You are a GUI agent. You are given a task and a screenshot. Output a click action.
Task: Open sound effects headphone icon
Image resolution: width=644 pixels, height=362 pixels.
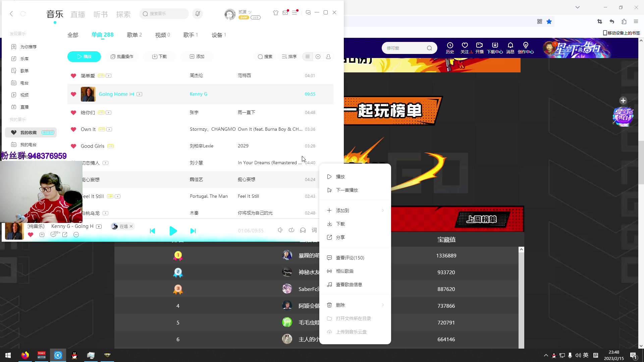[303, 230]
